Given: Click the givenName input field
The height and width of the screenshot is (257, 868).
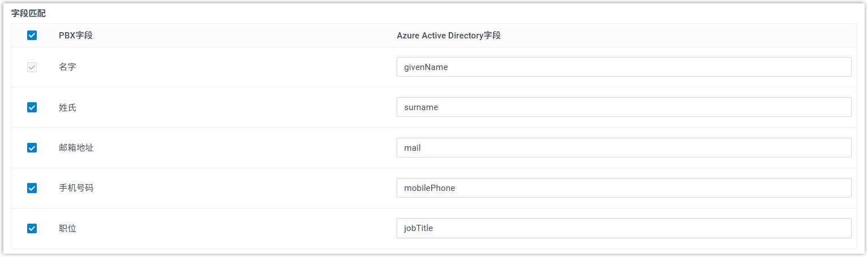Looking at the screenshot, I should [624, 67].
